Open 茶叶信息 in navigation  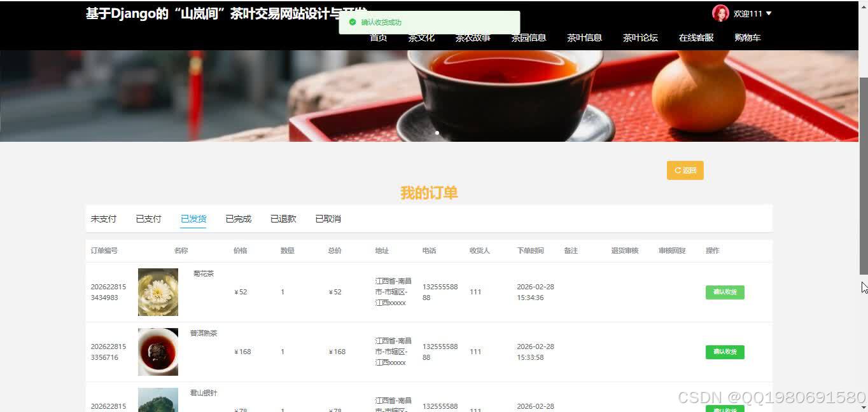pyautogui.click(x=585, y=38)
